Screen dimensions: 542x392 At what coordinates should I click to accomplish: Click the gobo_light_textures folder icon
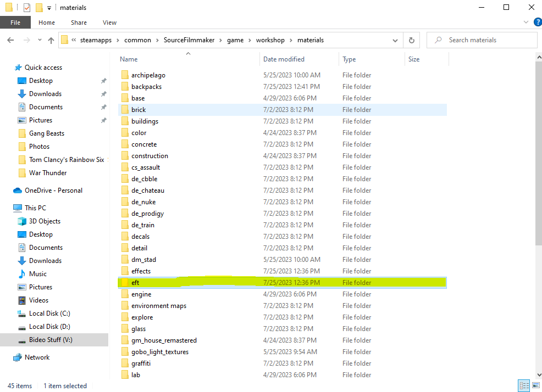click(x=125, y=351)
